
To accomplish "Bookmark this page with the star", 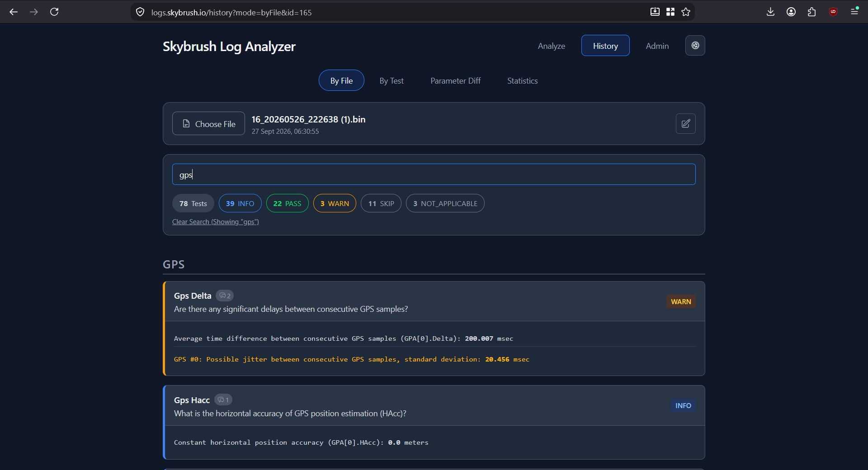I will pyautogui.click(x=686, y=12).
